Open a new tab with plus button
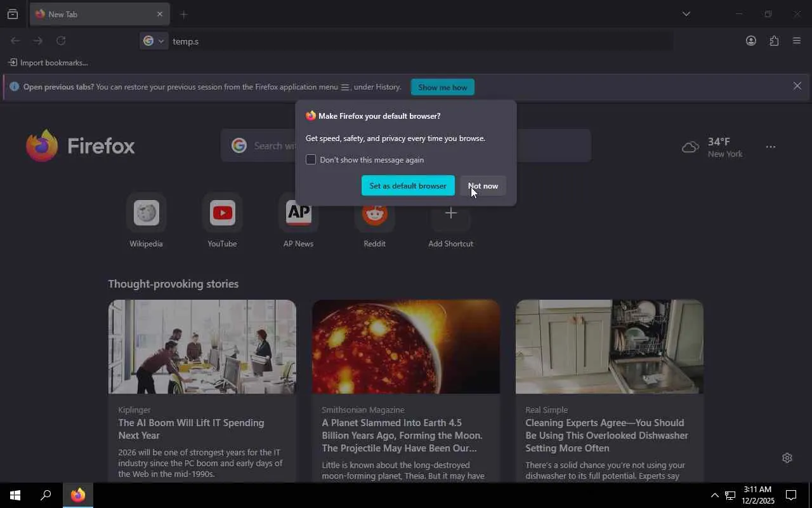The height and width of the screenshot is (508, 812). pos(184,14)
